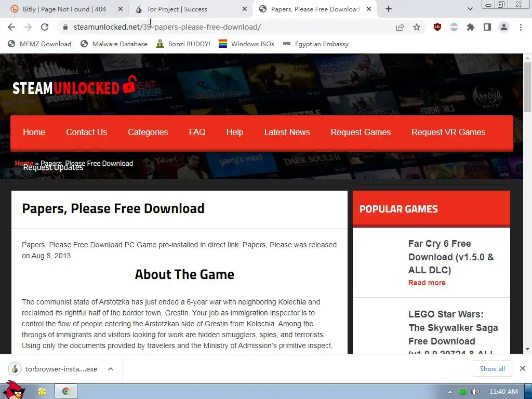Viewport: 532px width, 399px height.
Task: Bookmark this page with the star
Action: coord(417,28)
